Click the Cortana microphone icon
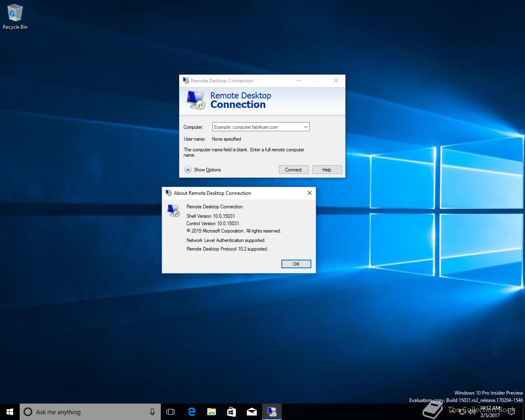 [152, 412]
